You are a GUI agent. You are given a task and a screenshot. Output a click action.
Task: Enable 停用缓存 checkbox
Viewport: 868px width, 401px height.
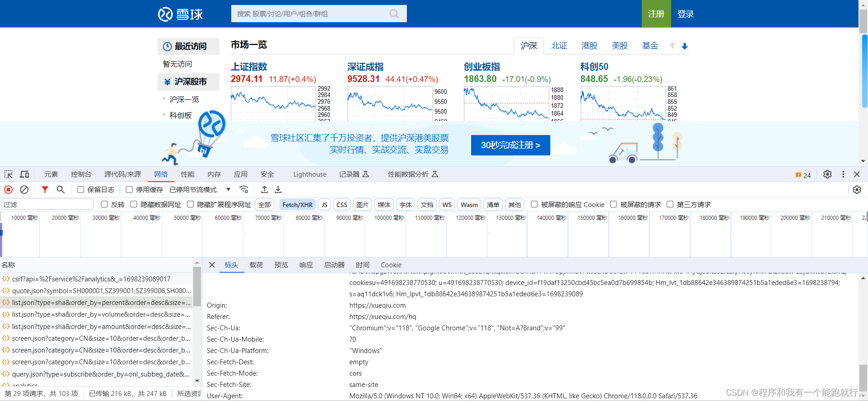129,190
